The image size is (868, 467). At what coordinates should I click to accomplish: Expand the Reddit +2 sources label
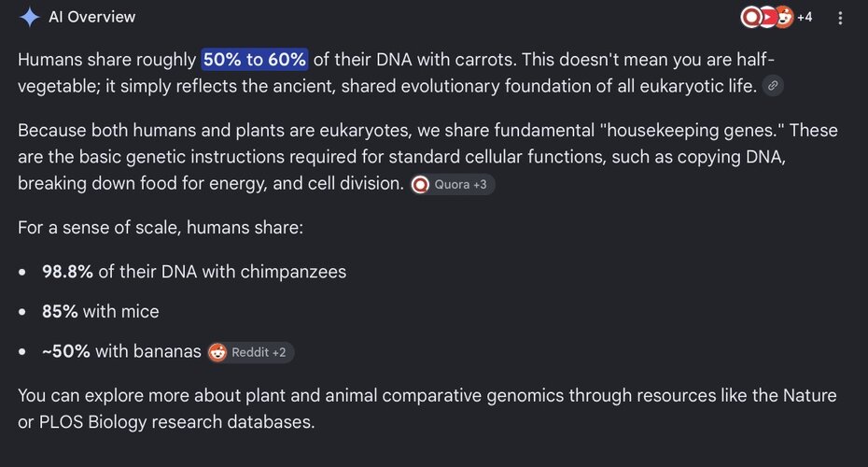259,352
